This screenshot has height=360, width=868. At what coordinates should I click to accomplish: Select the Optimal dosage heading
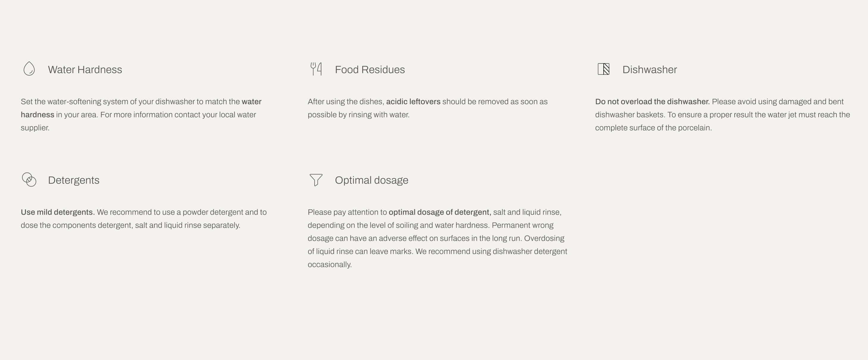point(371,180)
